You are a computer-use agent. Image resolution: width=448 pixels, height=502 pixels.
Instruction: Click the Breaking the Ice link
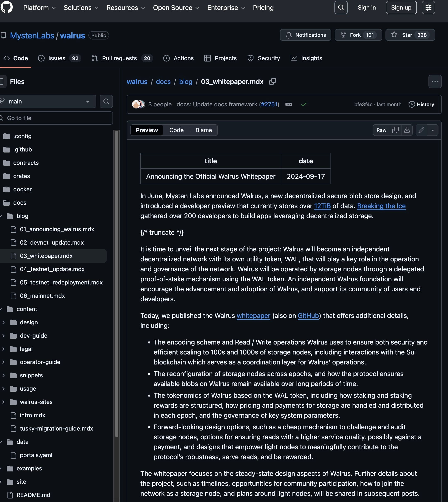click(x=381, y=206)
